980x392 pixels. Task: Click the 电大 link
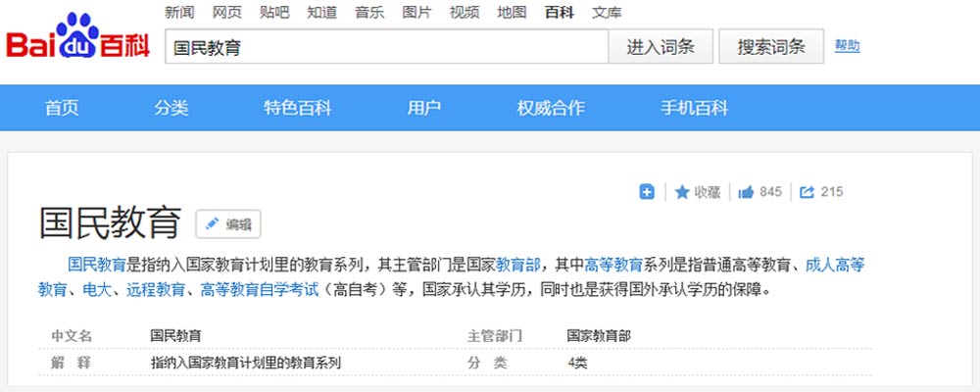tap(97, 290)
